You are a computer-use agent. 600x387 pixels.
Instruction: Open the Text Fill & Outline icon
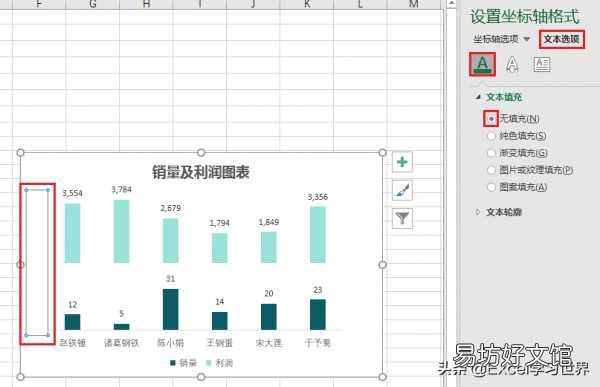click(x=483, y=64)
